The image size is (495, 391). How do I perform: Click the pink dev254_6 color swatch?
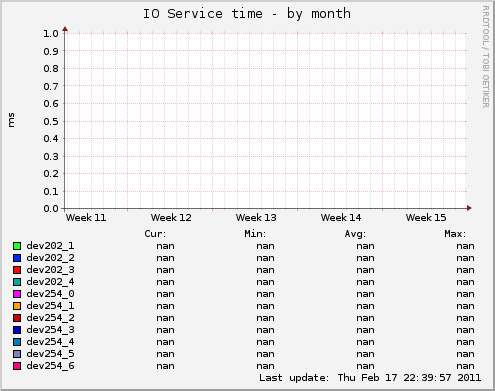17,366
